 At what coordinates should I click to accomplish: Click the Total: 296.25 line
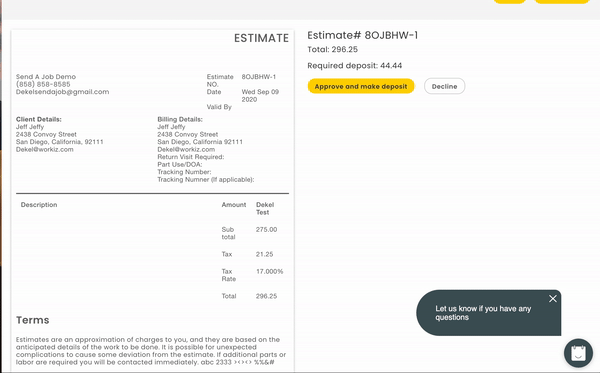[333, 49]
